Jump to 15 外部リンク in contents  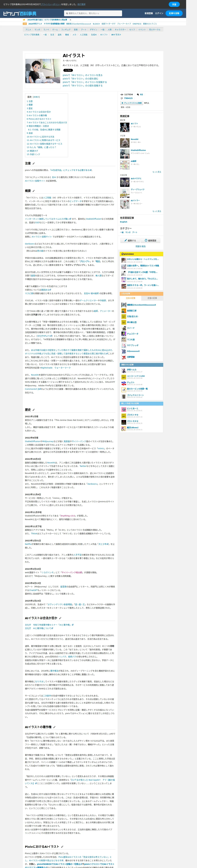click(33, 154)
